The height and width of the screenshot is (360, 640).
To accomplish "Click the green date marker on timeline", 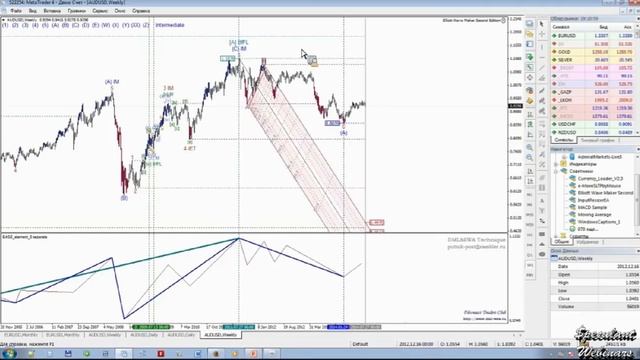I will tap(151, 327).
